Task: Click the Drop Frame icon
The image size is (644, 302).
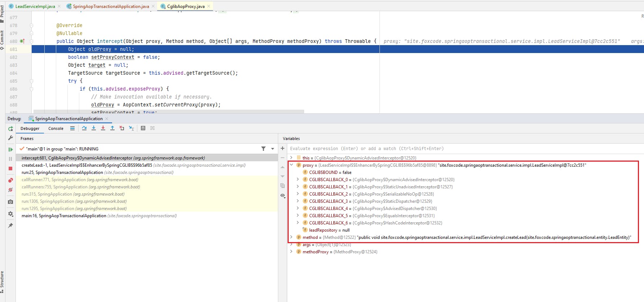Action: 122,128
